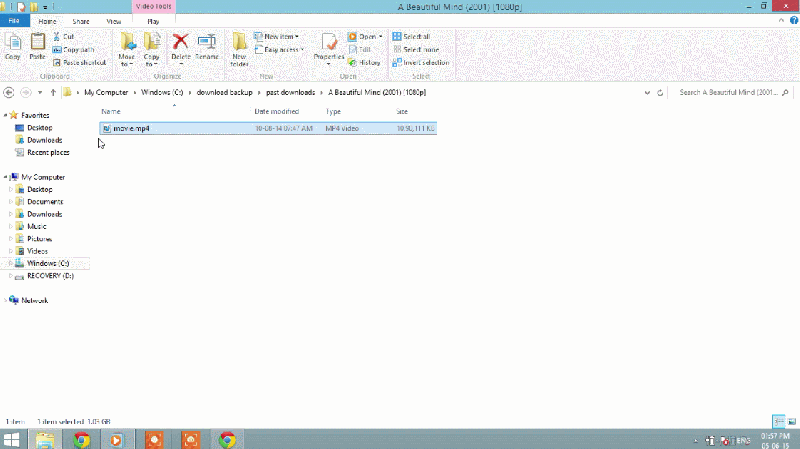Click the Delete icon in the ribbon
The image size is (800, 449).
click(181, 47)
